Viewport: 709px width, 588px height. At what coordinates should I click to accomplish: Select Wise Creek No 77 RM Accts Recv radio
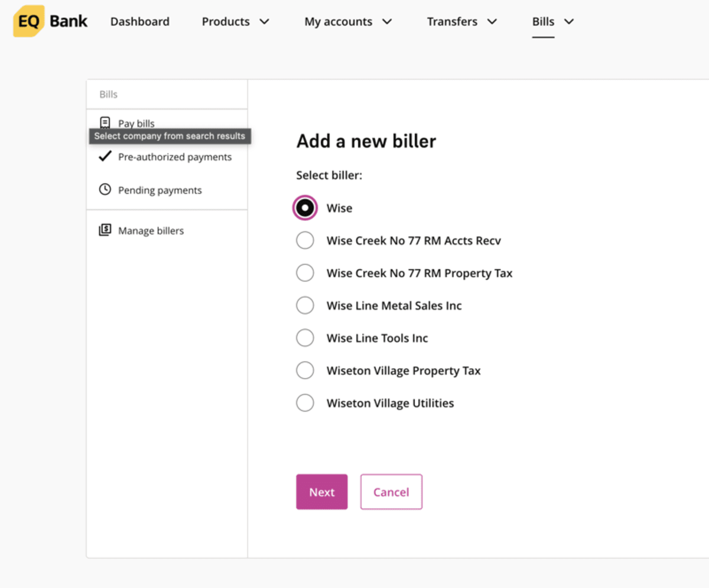(305, 240)
